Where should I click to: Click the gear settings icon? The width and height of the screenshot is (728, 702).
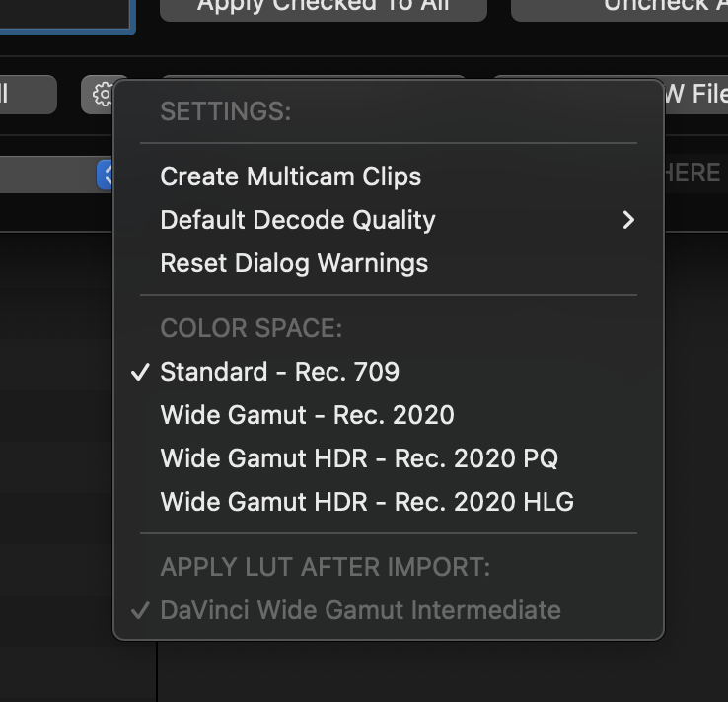point(103,95)
